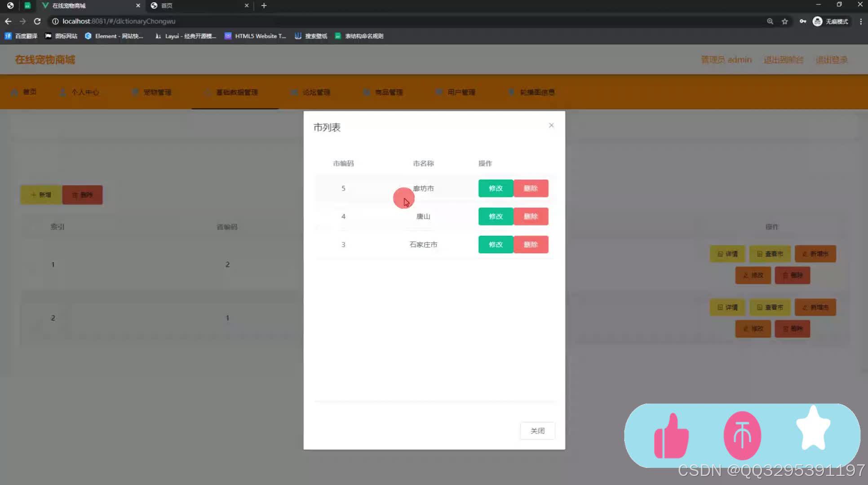The width and height of the screenshot is (868, 485).
Task: Click 删除 in the first province row
Action: (x=793, y=275)
